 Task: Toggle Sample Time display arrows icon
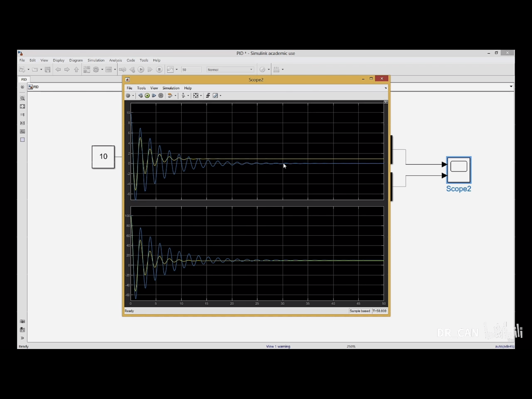(22, 115)
